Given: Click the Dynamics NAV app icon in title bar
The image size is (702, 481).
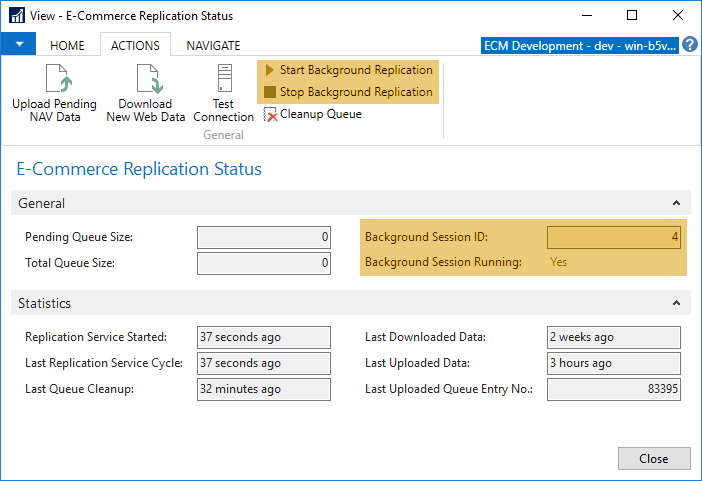Looking at the screenshot, I should point(17,16).
